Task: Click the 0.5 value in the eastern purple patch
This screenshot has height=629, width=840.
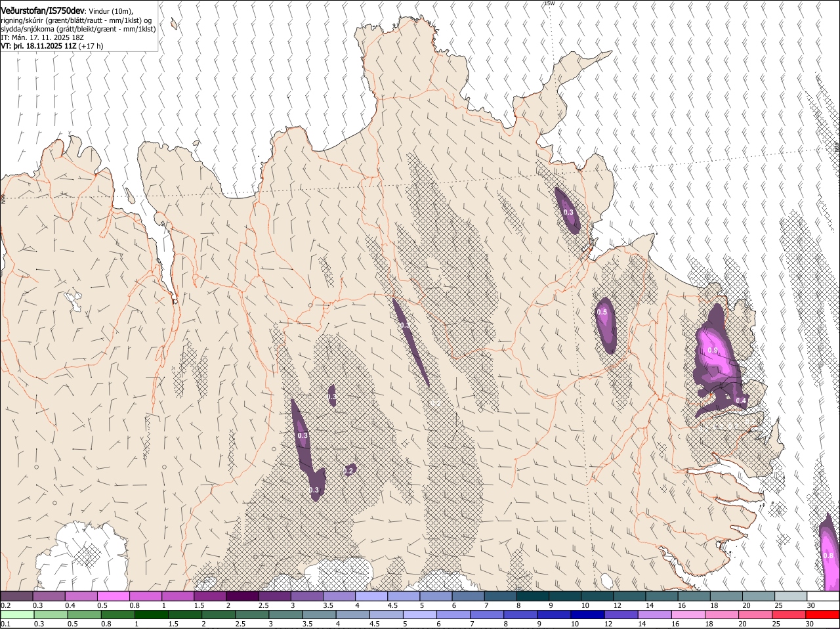Action: 602,313
